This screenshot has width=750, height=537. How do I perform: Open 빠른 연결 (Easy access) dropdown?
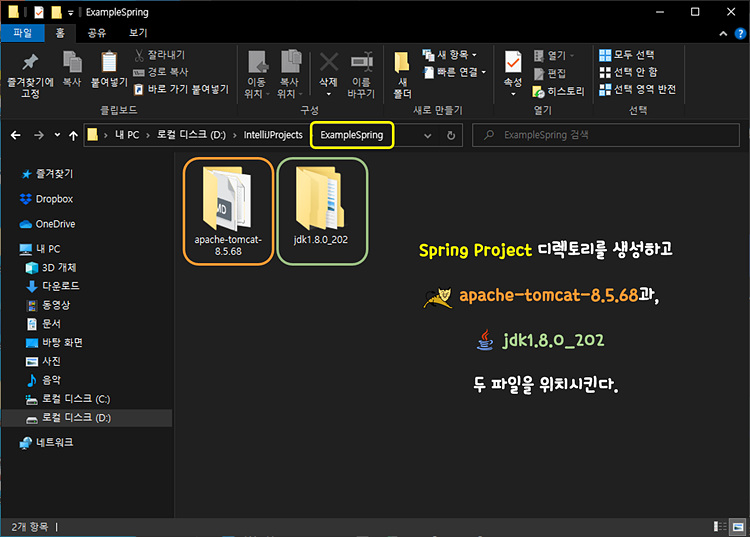click(455, 72)
